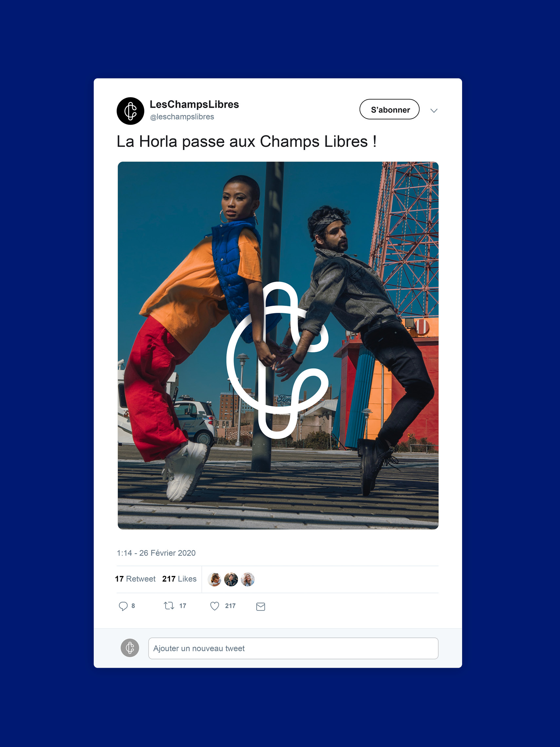Share tweet via envelope message icon
Image resolution: width=560 pixels, height=747 pixels.
261,607
